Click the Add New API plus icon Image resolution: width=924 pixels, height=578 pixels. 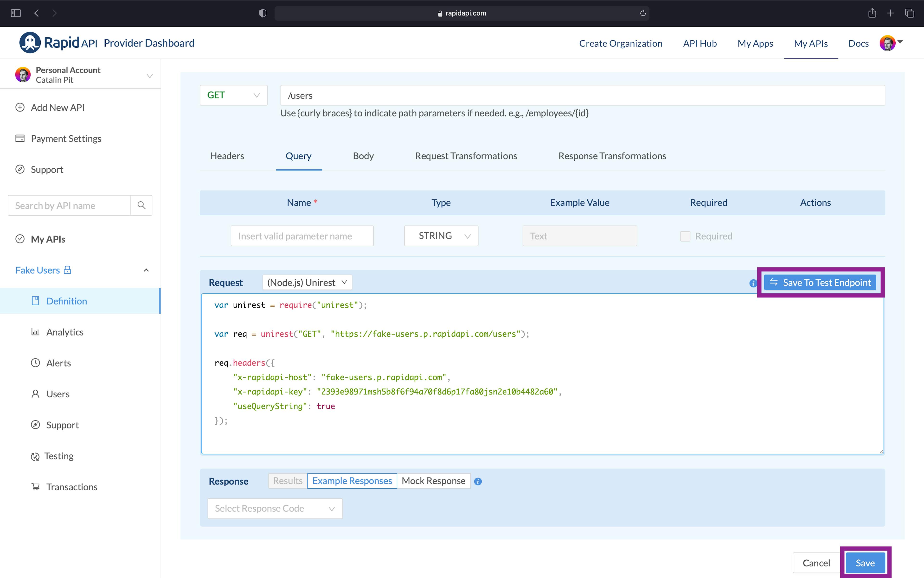pyautogui.click(x=20, y=107)
